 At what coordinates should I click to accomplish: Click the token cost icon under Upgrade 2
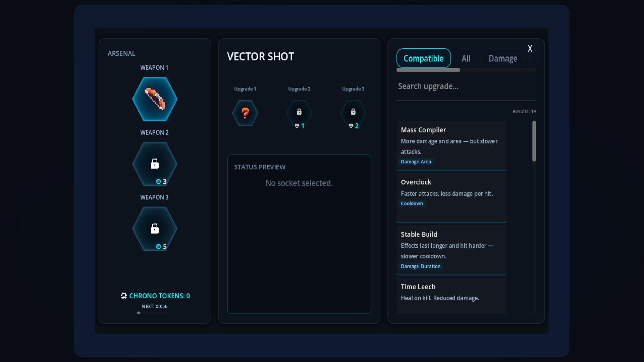[x=297, y=126]
